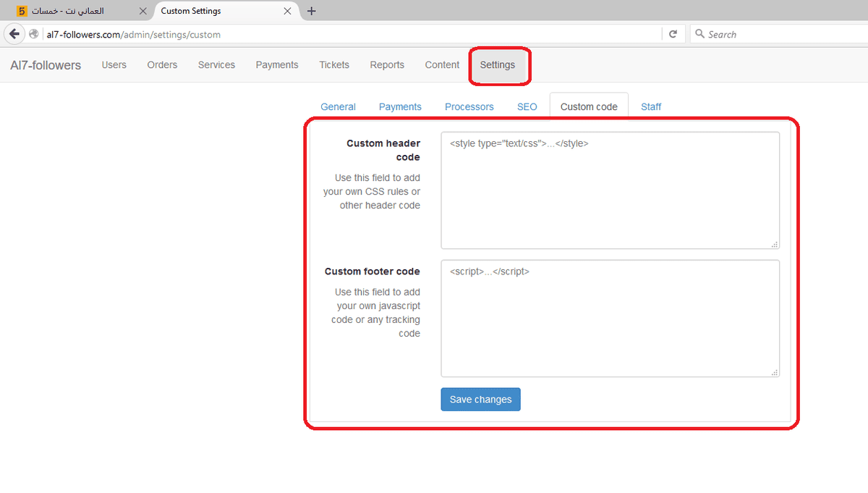This screenshot has height=493, width=868.
Task: Open the Orders page in navbar
Action: pos(162,64)
